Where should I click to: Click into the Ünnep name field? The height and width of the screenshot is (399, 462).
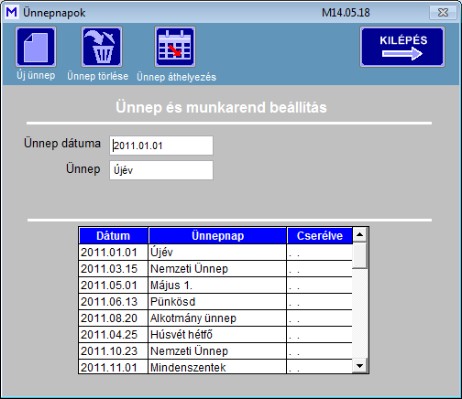(x=161, y=170)
